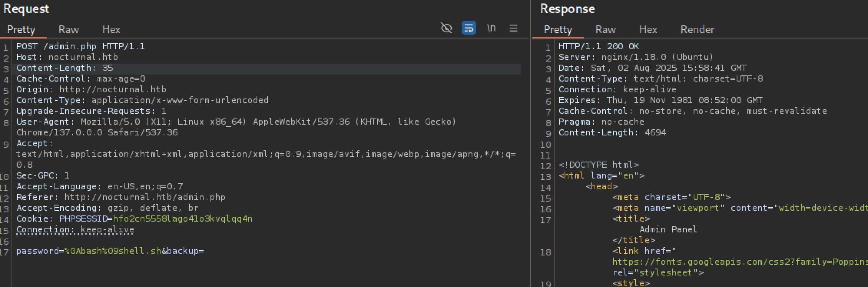
Task: Click the Response panel heading
Action: [x=567, y=9]
